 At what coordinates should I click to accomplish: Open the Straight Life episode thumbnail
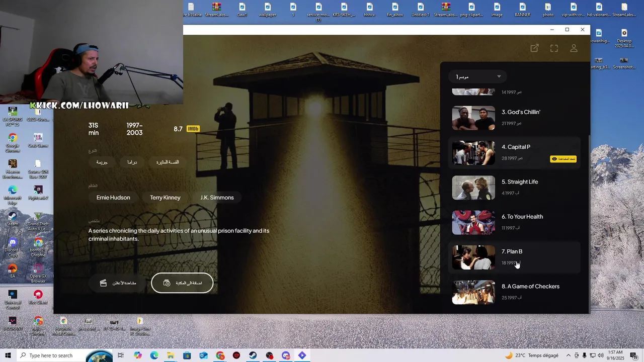(x=473, y=188)
